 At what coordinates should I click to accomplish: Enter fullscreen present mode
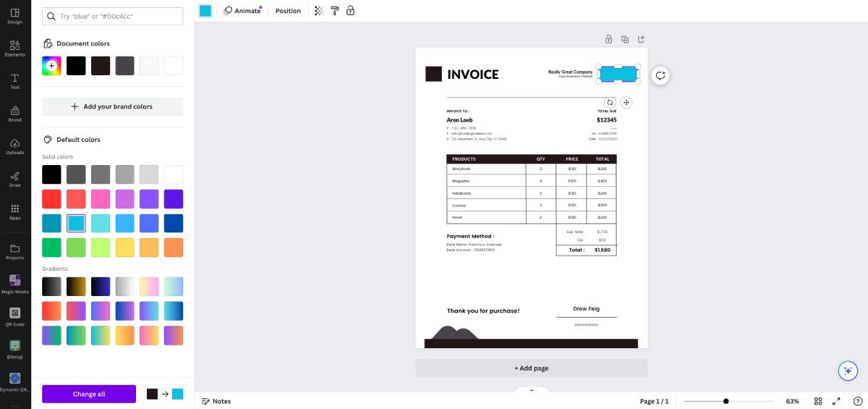click(836, 401)
